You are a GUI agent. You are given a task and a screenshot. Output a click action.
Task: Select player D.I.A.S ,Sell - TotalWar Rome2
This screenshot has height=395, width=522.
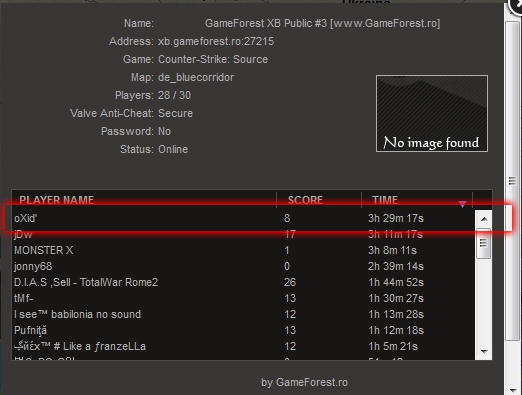243,282
